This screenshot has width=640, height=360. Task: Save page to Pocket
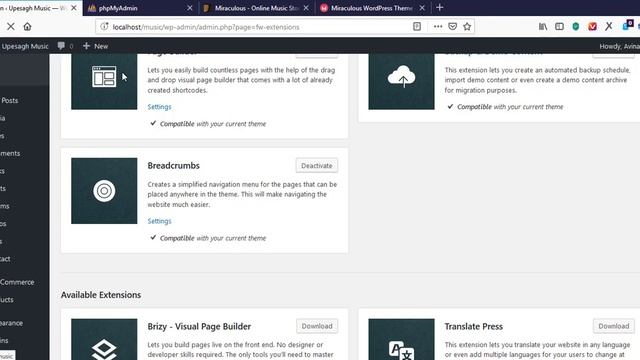coord(453,27)
